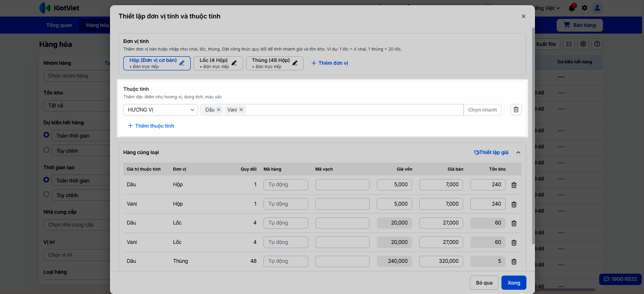Open the HƯƠNG VỊ attribute dropdown
Viewport: 644px width, 294px height.
[x=160, y=110]
